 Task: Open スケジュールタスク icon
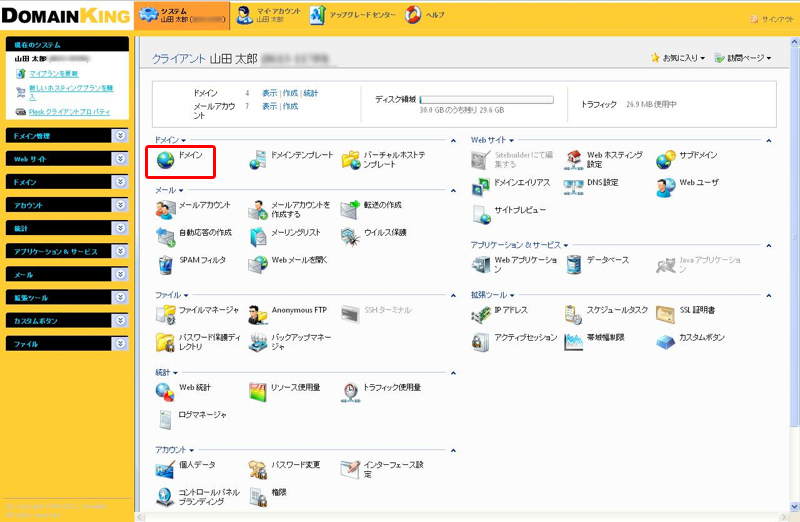click(573, 315)
